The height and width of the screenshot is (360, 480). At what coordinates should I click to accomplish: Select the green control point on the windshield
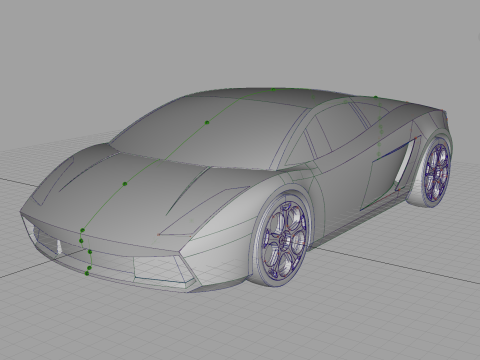[x=207, y=123]
